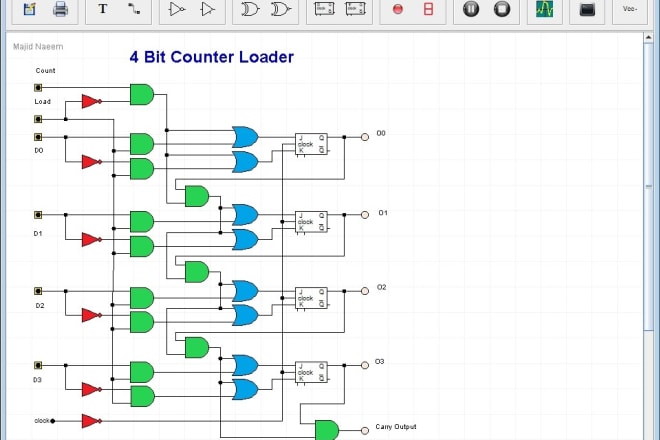This screenshot has width=660, height=440.
Task: Click the printer icon
Action: (x=61, y=9)
